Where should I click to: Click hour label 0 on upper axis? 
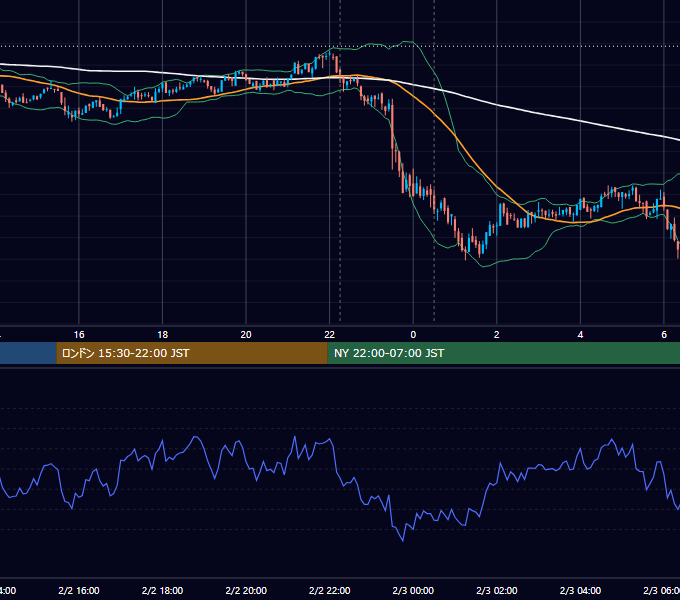[413, 335]
